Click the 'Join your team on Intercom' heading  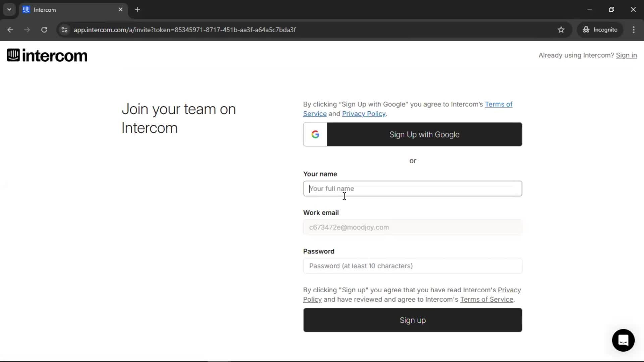coord(178,118)
